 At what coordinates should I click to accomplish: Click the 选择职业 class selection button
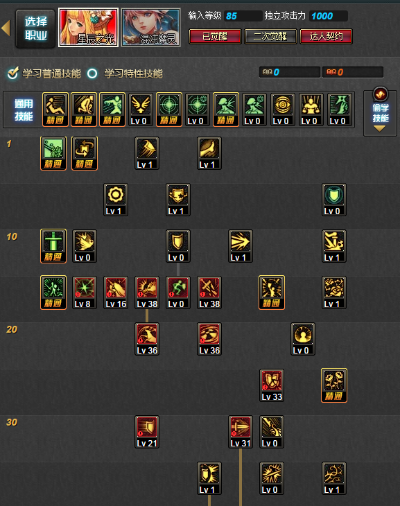click(35, 28)
